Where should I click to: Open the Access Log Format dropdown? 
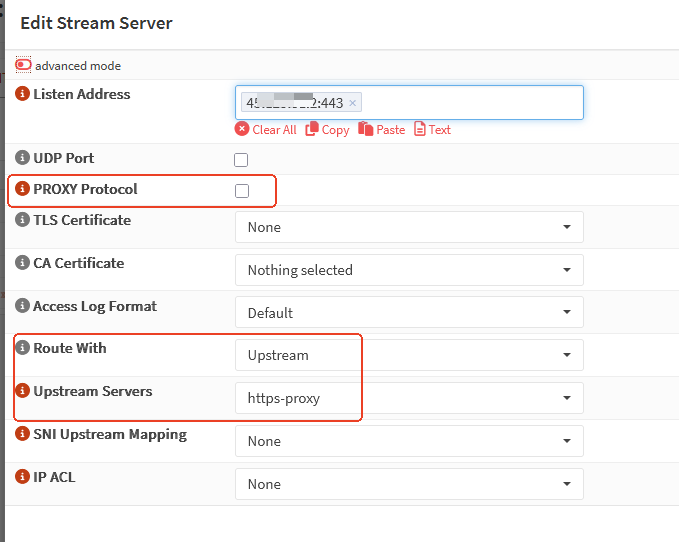[x=409, y=313]
